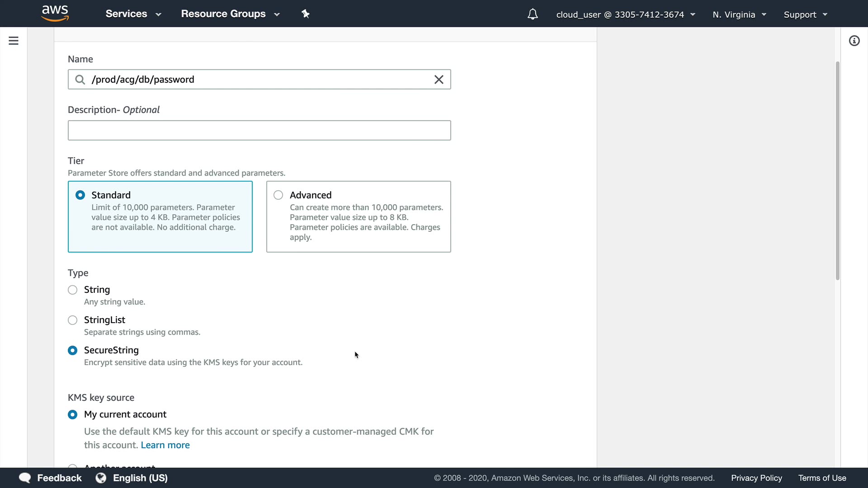Click the search magnifier in Name field
Viewport: 868px width, 488px height.
(x=80, y=80)
